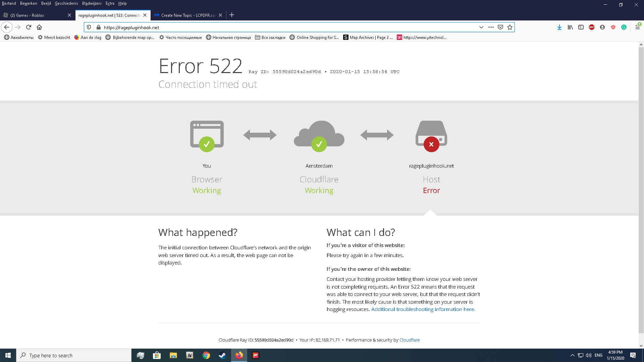The image size is (644, 362).
Task: Open the Library icon in toolbar
Action: click(570, 27)
